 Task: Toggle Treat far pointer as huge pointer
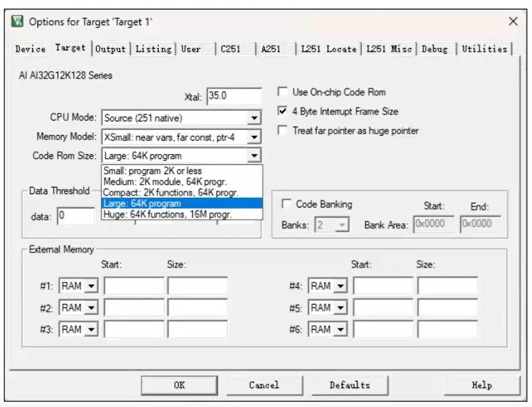point(282,130)
